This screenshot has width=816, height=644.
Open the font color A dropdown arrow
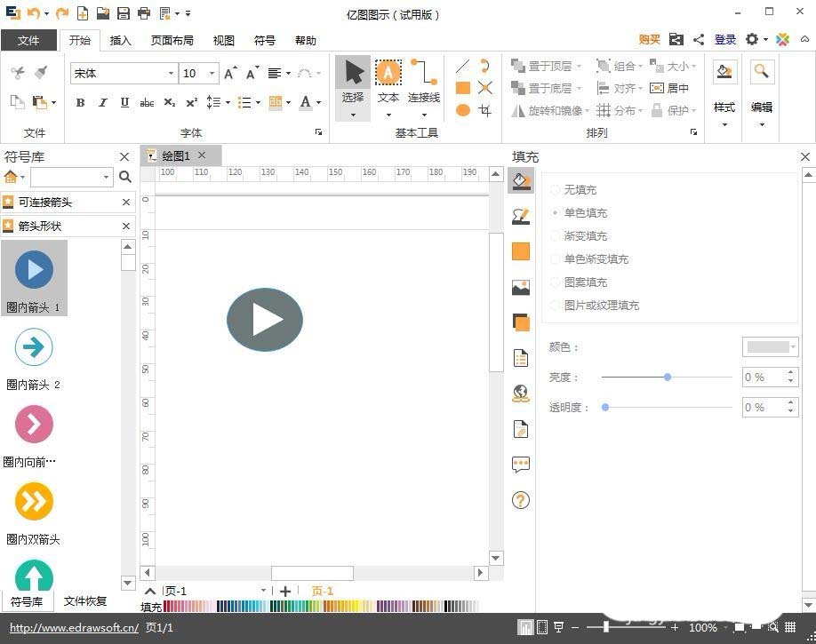click(x=318, y=102)
